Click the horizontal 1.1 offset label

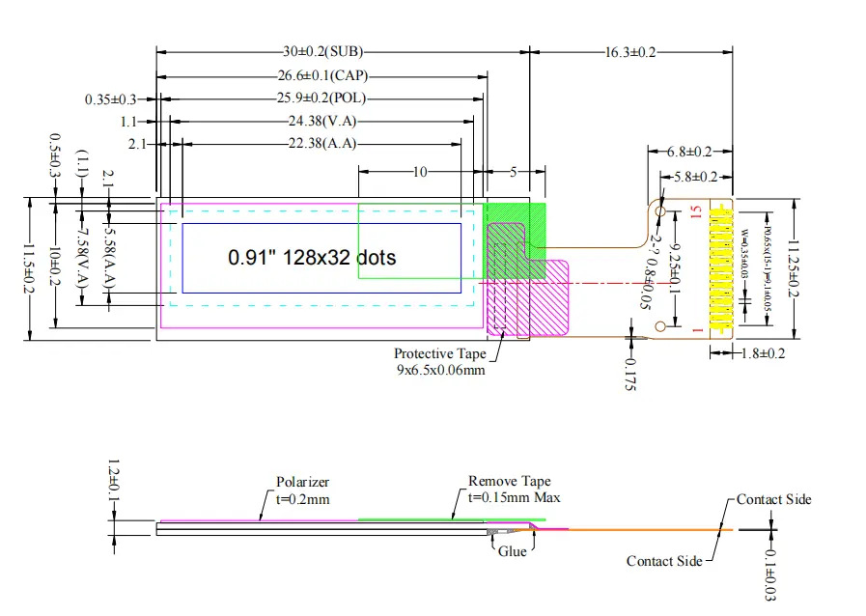click(128, 122)
